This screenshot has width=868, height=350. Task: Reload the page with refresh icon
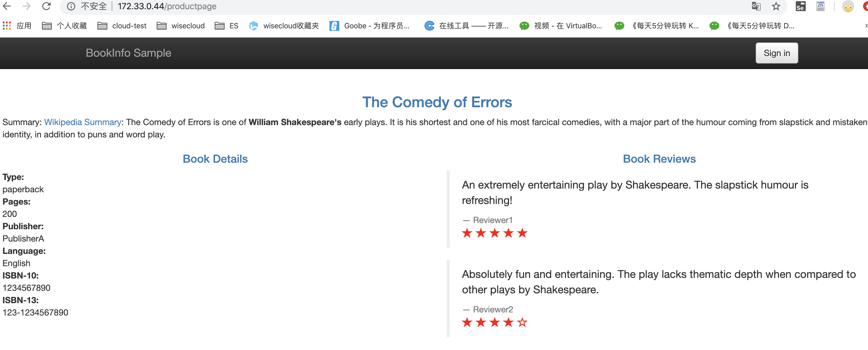tap(46, 6)
